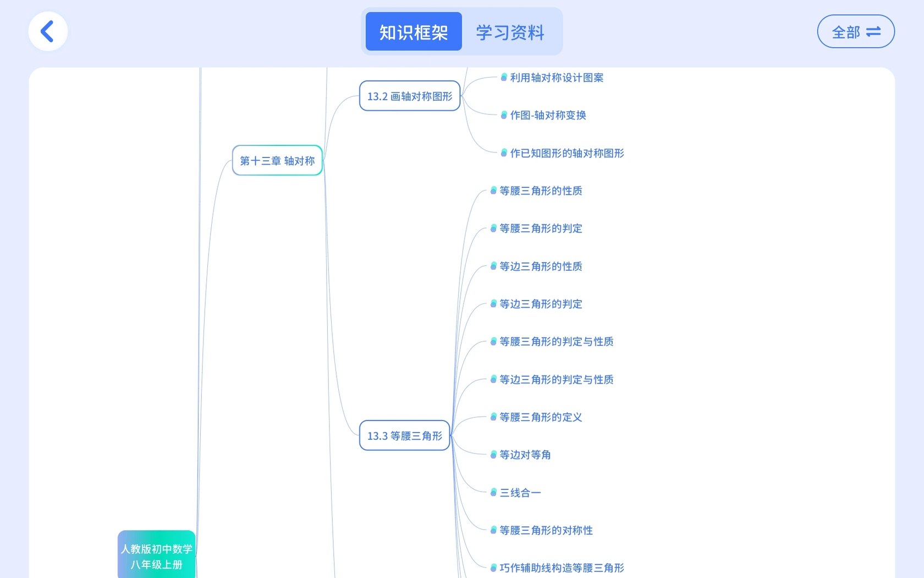
Task: Click the bullet icon beside 作已知图形的轴对称图形
Action: [x=504, y=153]
